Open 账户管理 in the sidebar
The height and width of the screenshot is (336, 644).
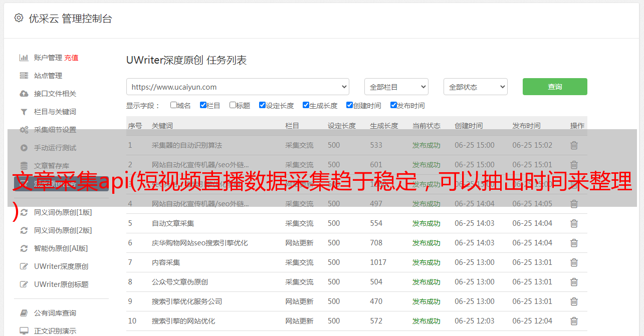[48, 58]
